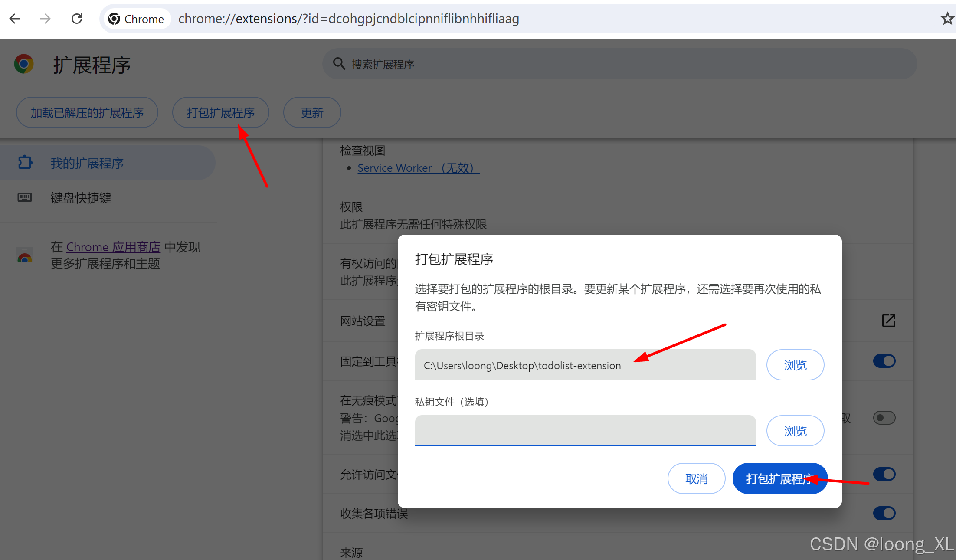Click 浏览 to select private key file
The image size is (956, 560).
(795, 430)
